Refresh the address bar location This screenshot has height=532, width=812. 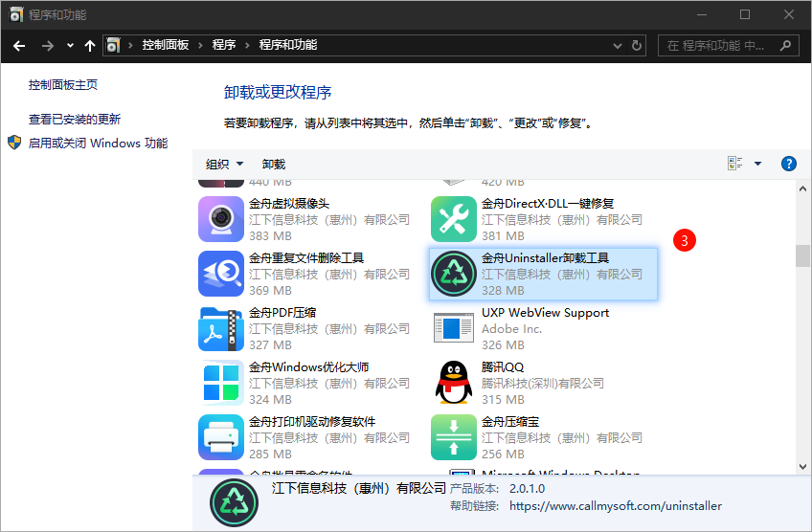pos(637,46)
